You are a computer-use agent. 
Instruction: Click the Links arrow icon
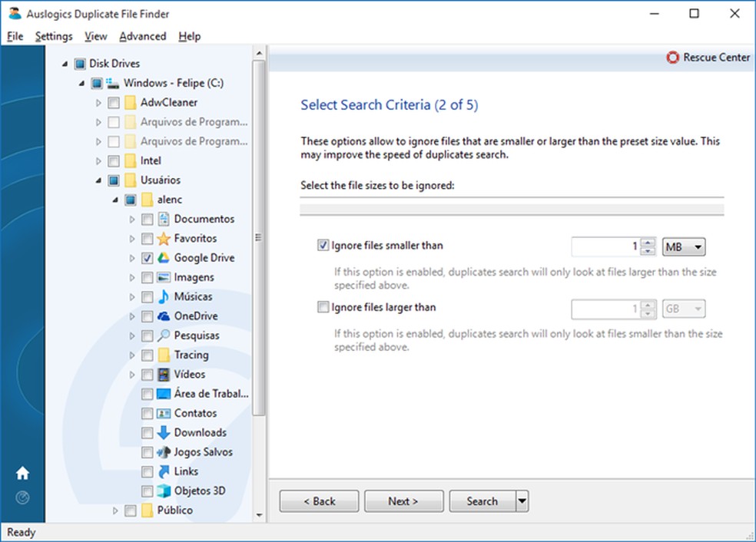tap(164, 471)
